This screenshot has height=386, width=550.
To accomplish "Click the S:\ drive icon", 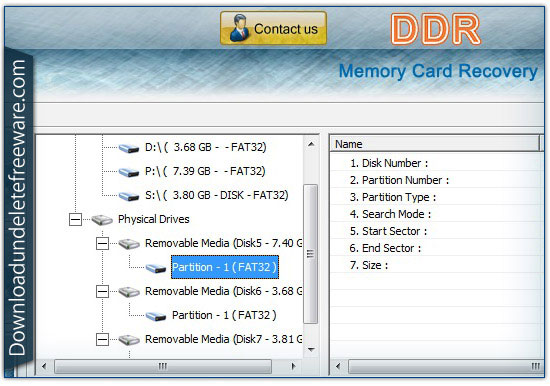I will 129,196.
